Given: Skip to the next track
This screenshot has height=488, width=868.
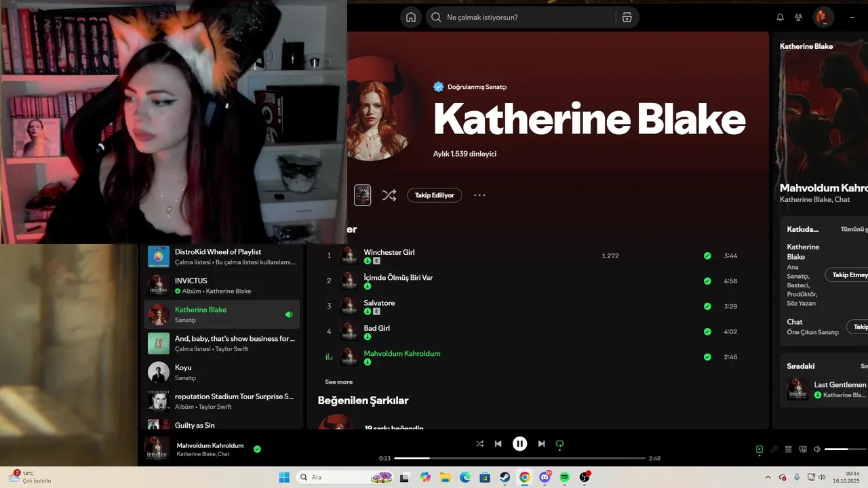Looking at the screenshot, I should pos(541,444).
